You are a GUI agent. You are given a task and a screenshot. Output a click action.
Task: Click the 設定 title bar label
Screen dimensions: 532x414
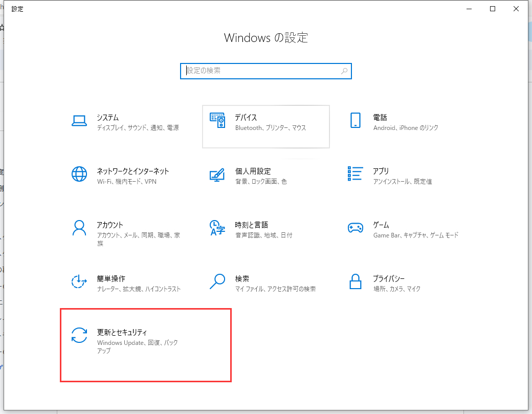(x=17, y=8)
